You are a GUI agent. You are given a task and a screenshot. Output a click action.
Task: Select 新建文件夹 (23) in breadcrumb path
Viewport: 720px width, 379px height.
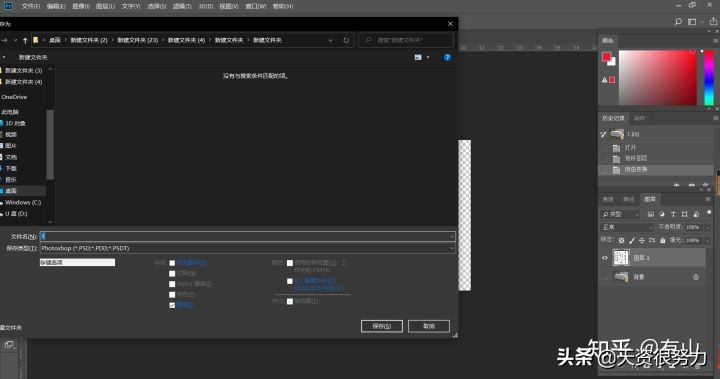[137, 40]
